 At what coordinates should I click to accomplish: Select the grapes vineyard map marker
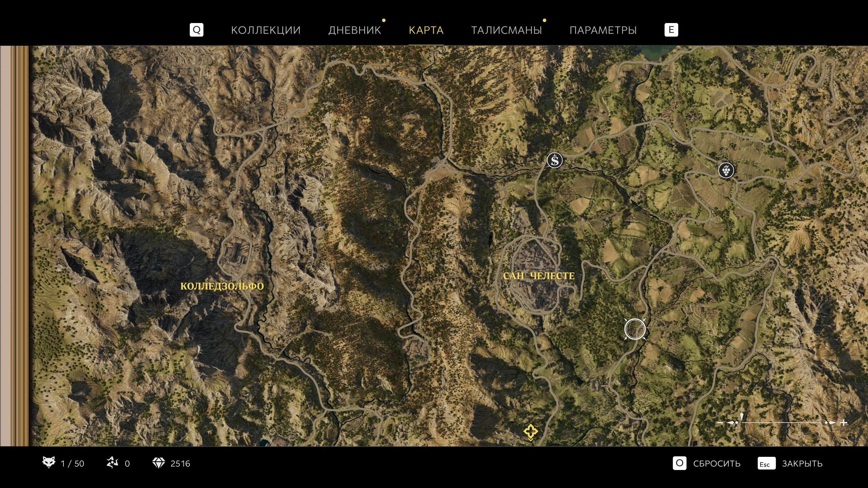(x=726, y=170)
